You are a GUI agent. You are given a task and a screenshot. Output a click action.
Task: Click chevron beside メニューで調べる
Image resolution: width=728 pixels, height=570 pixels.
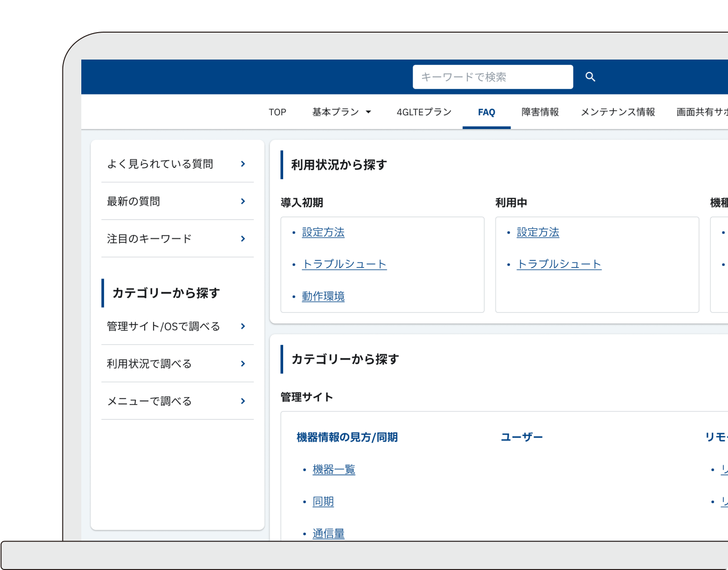[243, 401]
